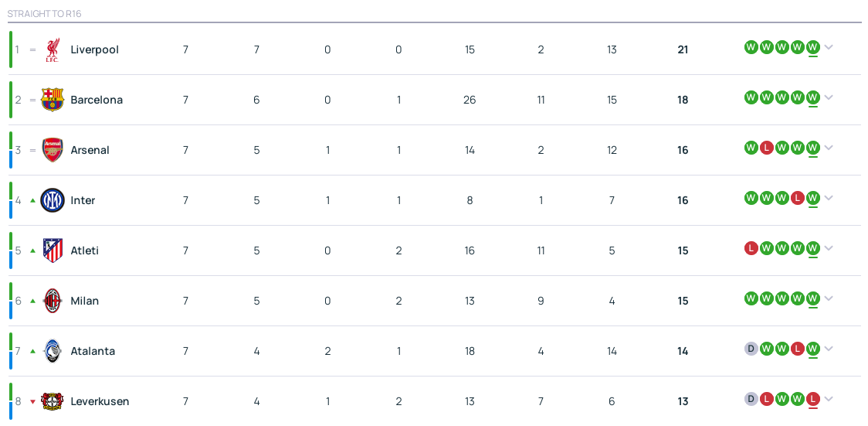Expand Milan's row details chevron

pyautogui.click(x=829, y=298)
